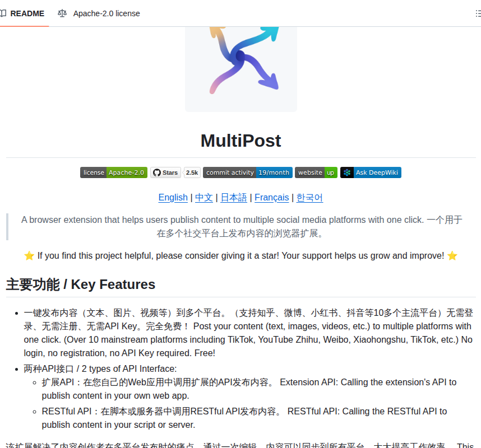The image size is (481, 448).
Task: Click the README book icon
Action: 3,13
